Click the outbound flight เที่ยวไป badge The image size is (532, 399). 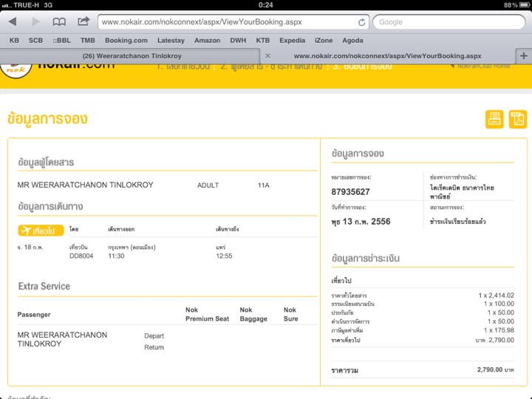(41, 231)
